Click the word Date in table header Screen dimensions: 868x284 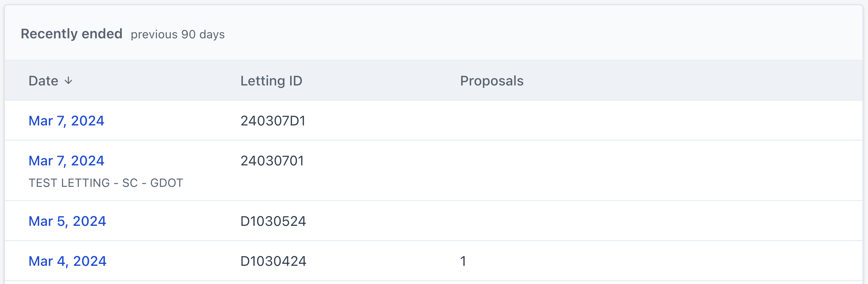(43, 81)
